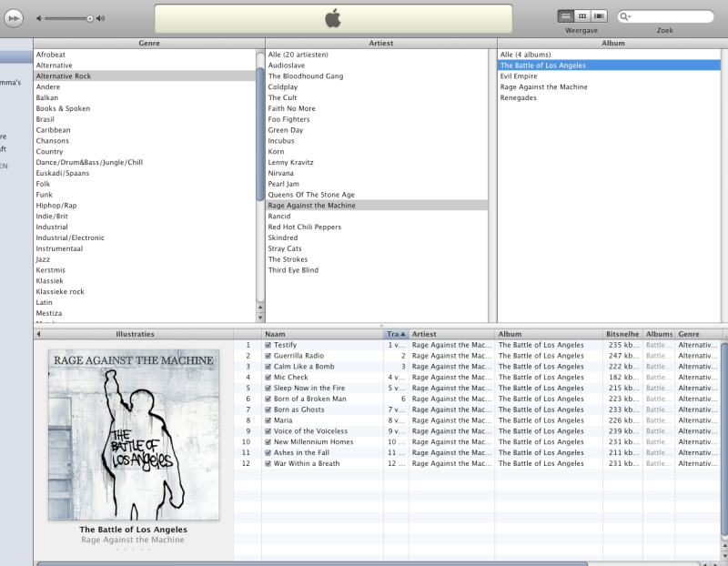Click the volume slider knob
Viewport: 728px width, 566px height.
pos(89,18)
